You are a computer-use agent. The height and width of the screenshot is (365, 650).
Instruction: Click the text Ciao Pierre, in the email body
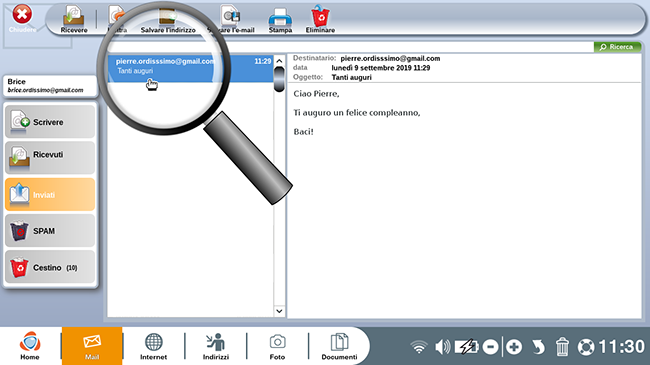(x=316, y=94)
